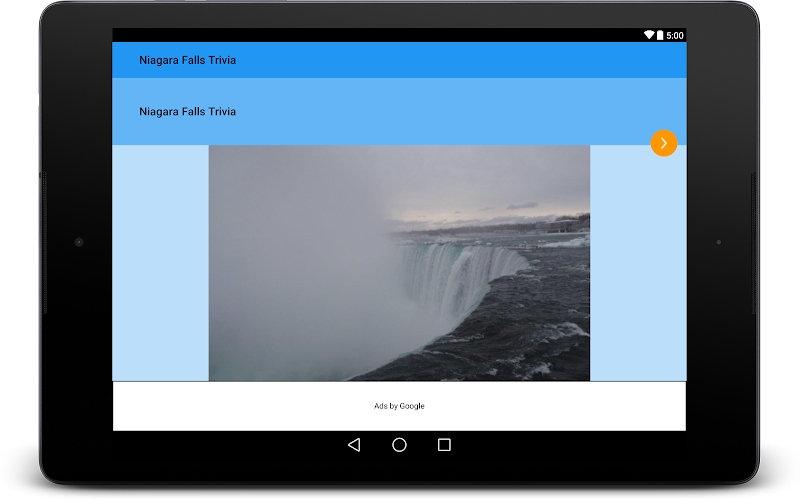This screenshot has height=500, width=800.
Task: Tap the Niagara Falls Trivia light blue heading
Action: point(187,112)
